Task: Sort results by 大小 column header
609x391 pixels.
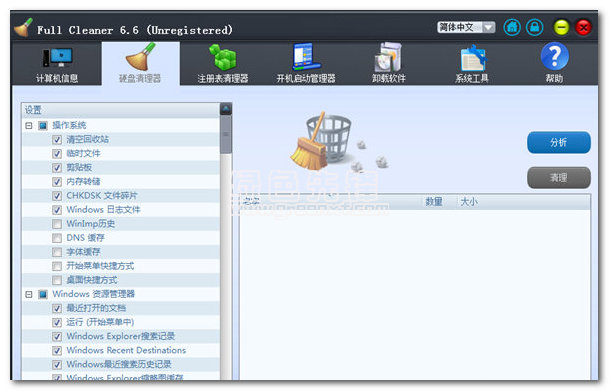Action: tap(469, 202)
